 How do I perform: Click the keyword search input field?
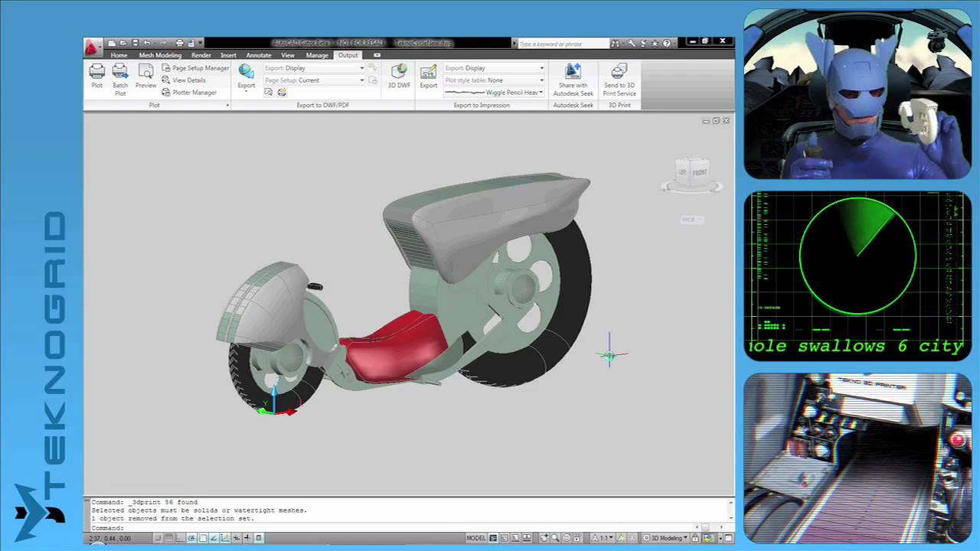[x=563, y=44]
